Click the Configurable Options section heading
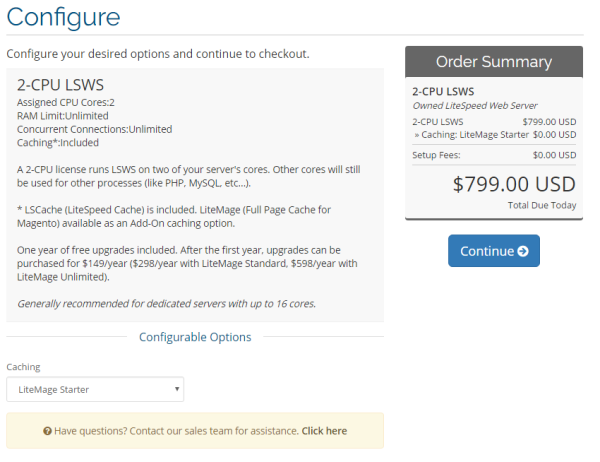600x462 pixels. click(195, 337)
